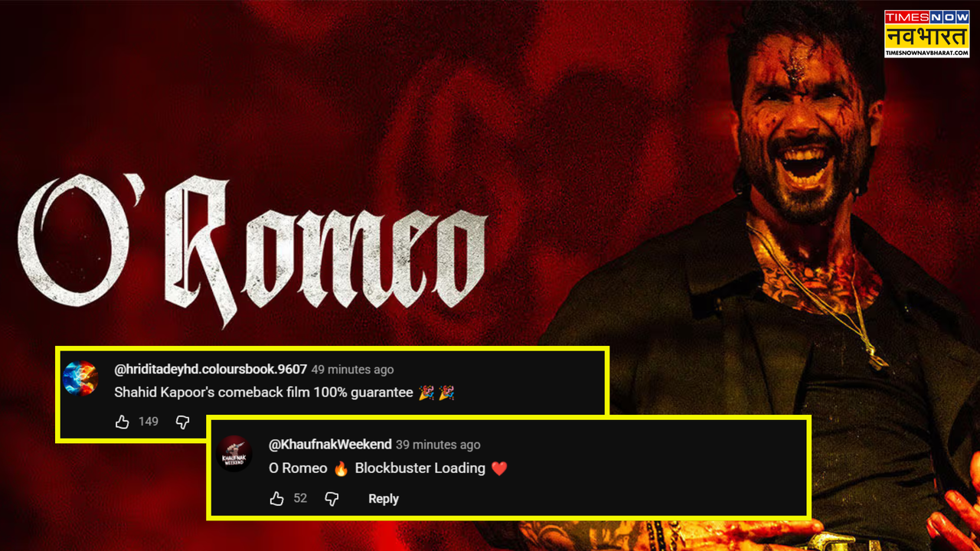Image resolution: width=980 pixels, height=551 pixels.
Task: Click thumbs-up on KhaufnakWeekend's comment
Action: (276, 499)
